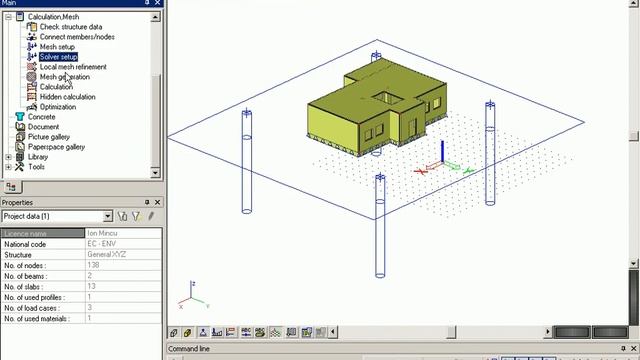The image size is (640, 360).
Task: Click the viewport horizontal scrollbar right arrow
Action: tap(548, 332)
